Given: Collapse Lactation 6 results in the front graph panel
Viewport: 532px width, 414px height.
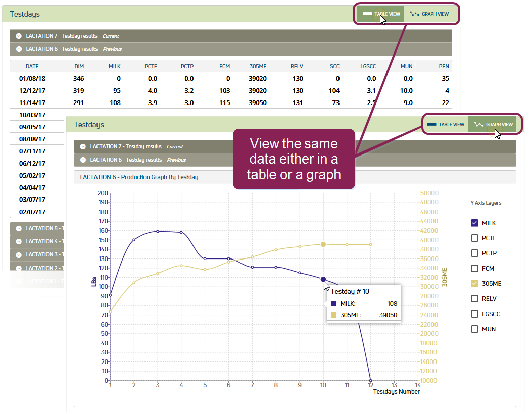Looking at the screenshot, I should pyautogui.click(x=83, y=160).
